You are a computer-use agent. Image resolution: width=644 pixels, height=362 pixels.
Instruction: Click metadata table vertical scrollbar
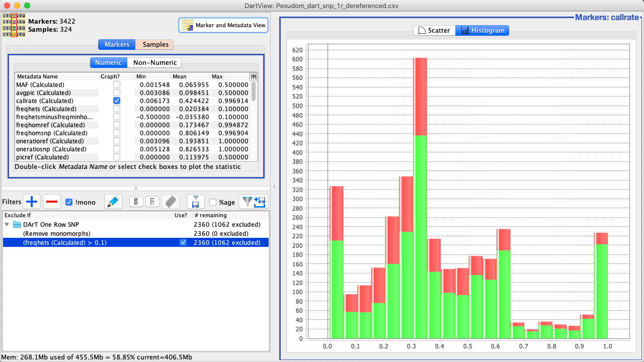pos(254,92)
